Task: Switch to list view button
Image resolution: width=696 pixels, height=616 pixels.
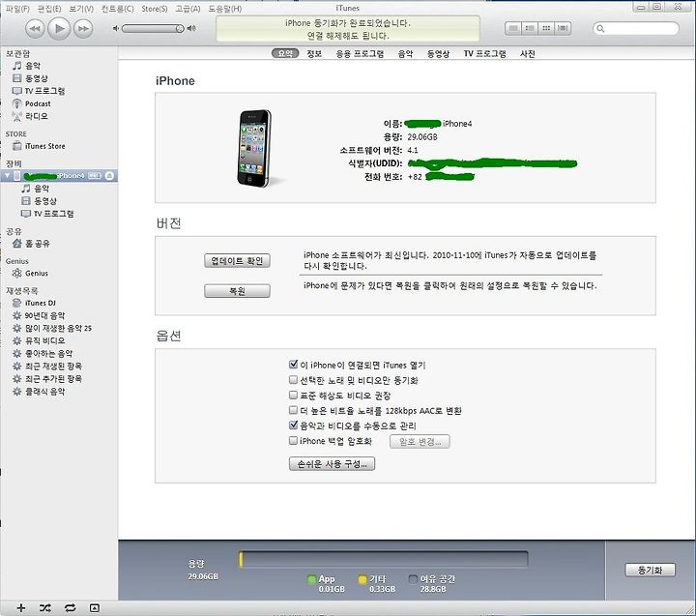Action: (x=513, y=28)
